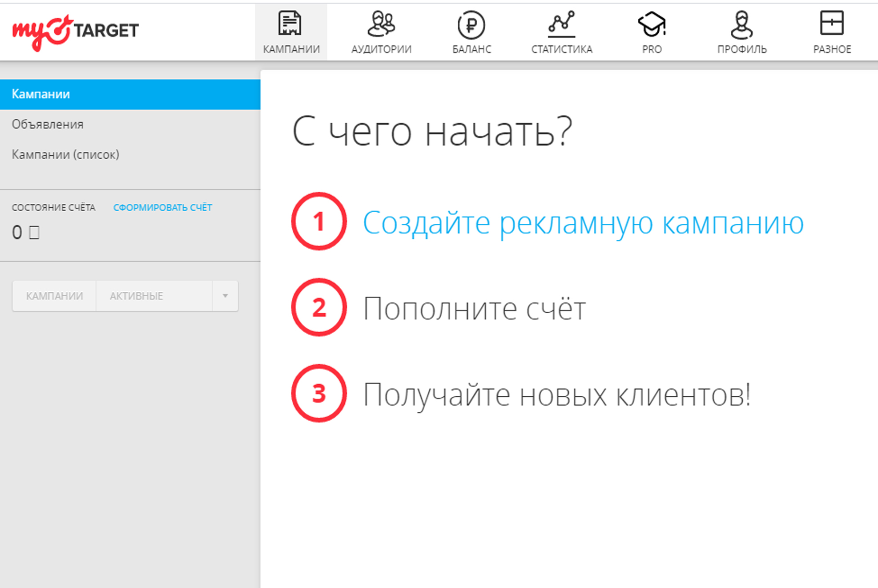Viewport: 878px width, 588px height.
Task: Expand the campaign filter dropdown arrow
Action: 225,296
